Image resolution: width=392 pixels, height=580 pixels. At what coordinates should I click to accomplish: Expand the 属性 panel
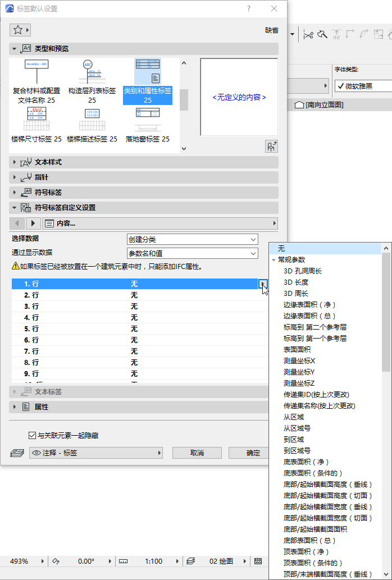(15, 407)
